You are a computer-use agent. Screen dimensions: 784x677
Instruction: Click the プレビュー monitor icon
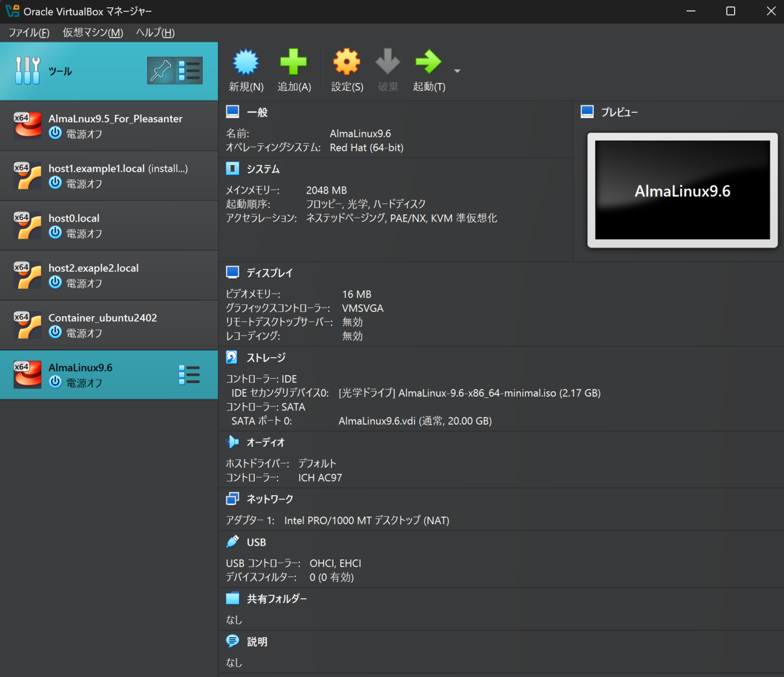click(x=587, y=112)
